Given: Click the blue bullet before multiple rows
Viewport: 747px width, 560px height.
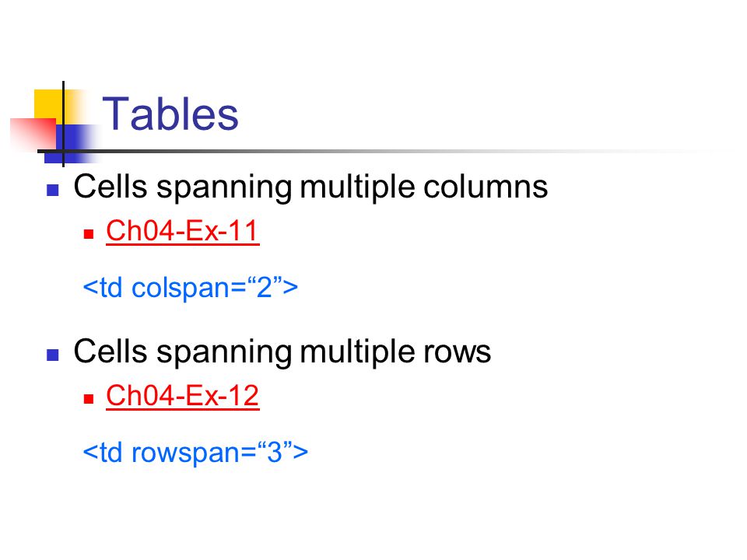Looking at the screenshot, I should tap(52, 355).
